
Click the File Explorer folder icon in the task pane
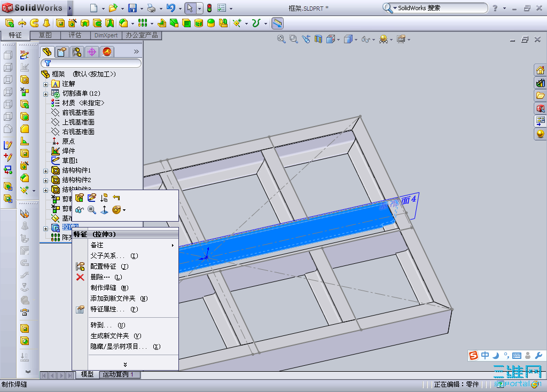[541, 96]
